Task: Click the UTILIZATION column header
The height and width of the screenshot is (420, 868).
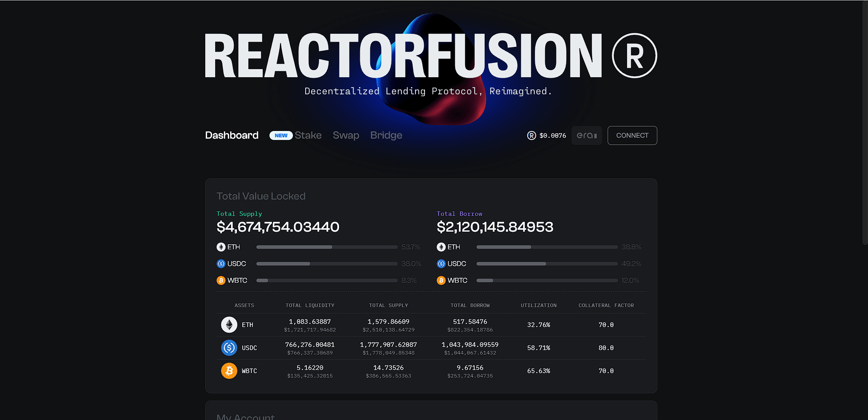Action: [538, 306]
